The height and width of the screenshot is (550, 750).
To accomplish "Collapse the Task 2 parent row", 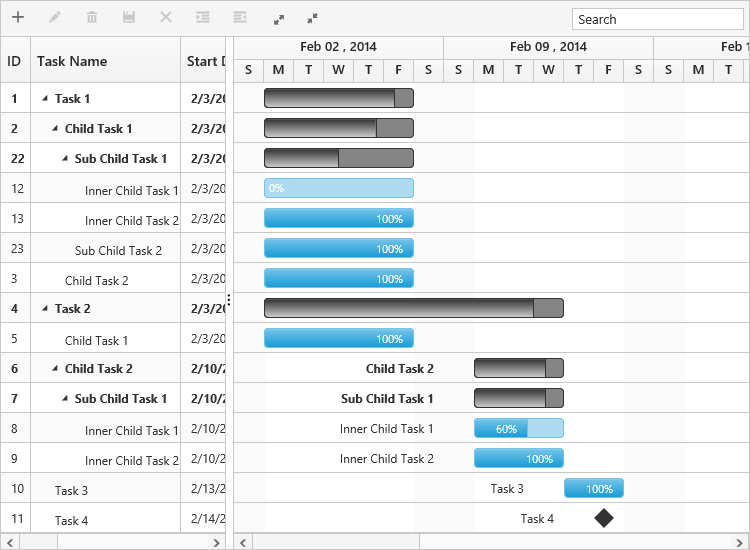I will tap(44, 309).
